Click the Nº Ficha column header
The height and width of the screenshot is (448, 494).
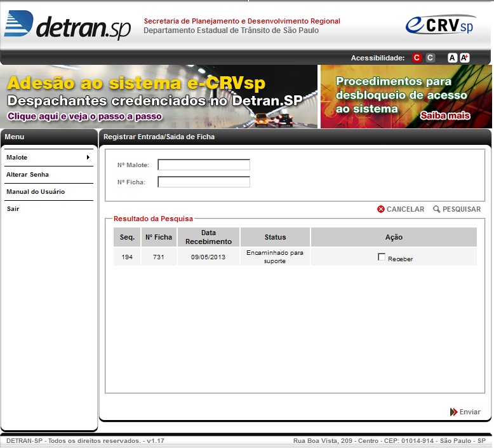pyautogui.click(x=159, y=237)
